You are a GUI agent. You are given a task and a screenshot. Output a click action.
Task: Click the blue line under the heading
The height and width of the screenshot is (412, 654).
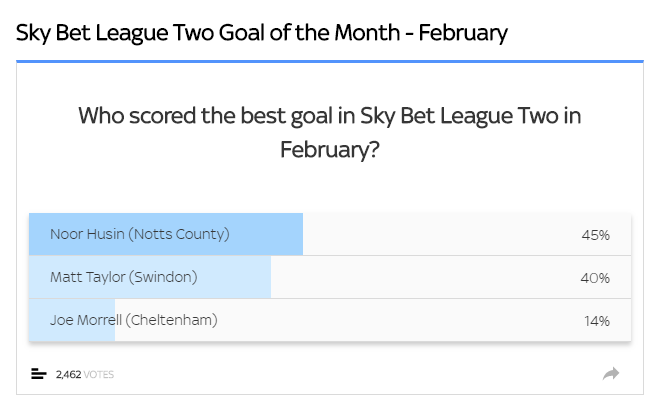point(329,61)
